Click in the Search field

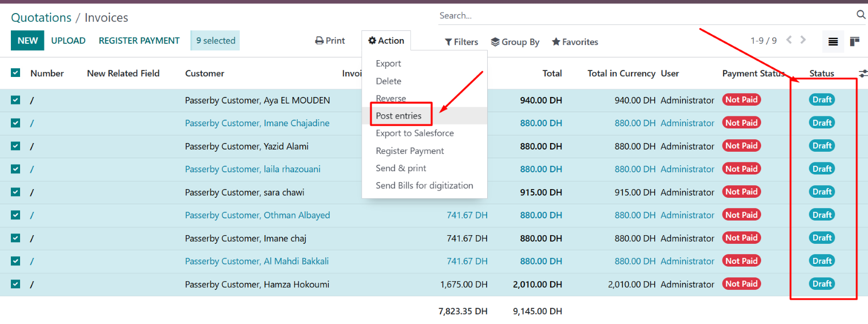646,16
